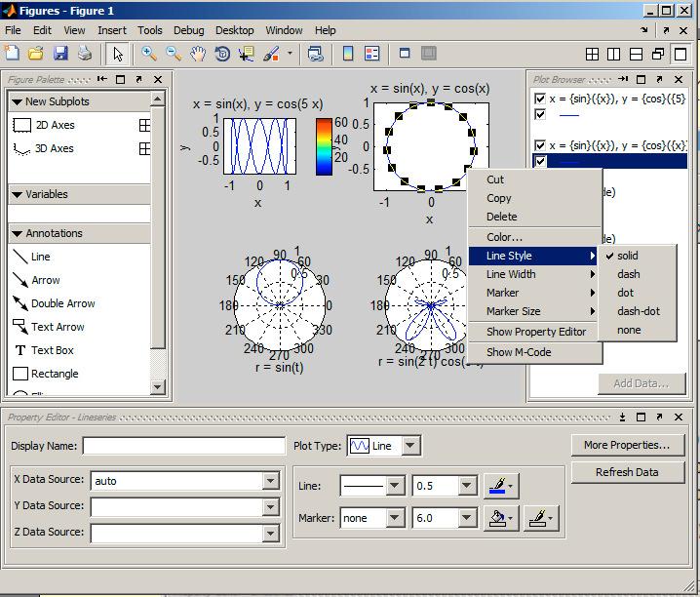Image resolution: width=700 pixels, height=597 pixels.
Task: Click the Refresh Data button
Action: pos(627,472)
